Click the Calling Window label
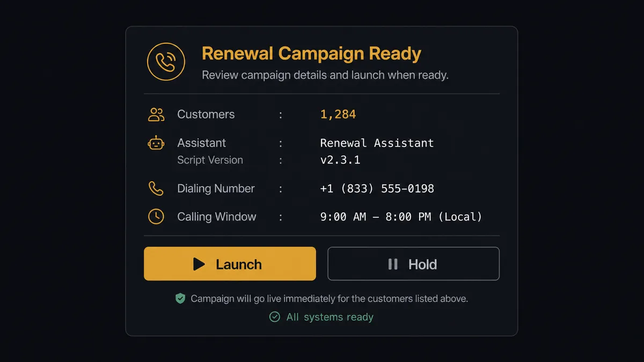The height and width of the screenshot is (362, 644). [x=217, y=217]
